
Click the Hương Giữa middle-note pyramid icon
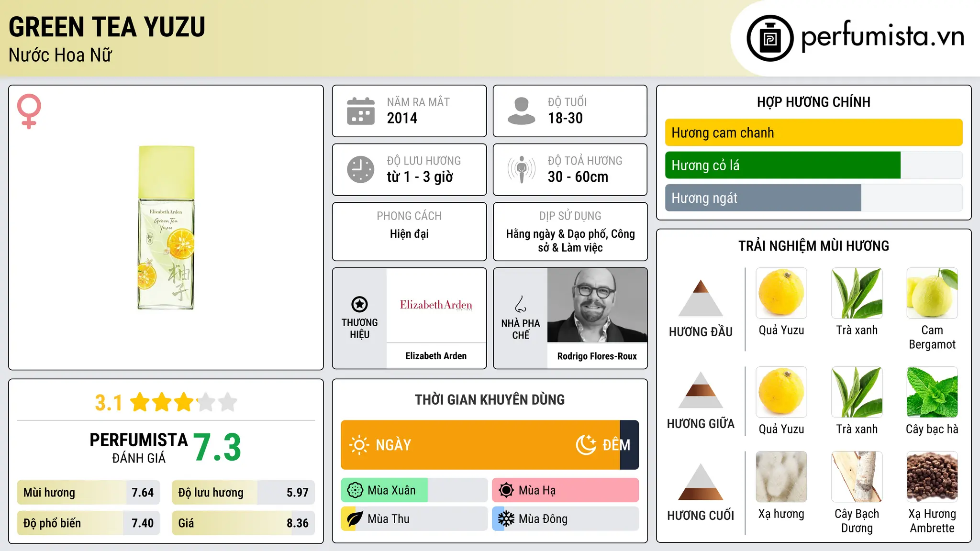(701, 390)
